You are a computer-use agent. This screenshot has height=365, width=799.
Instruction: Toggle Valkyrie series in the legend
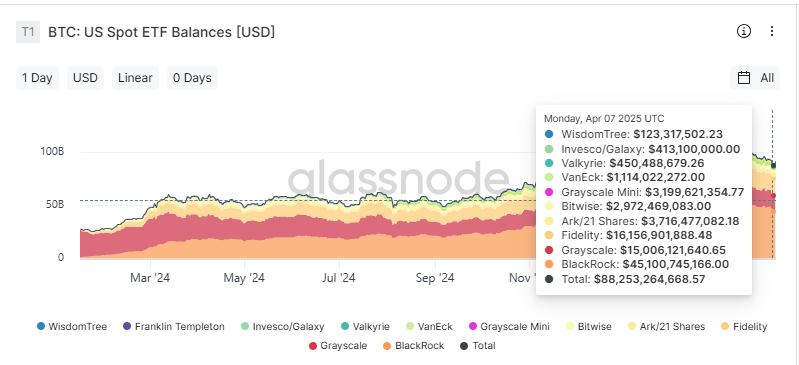(365, 327)
